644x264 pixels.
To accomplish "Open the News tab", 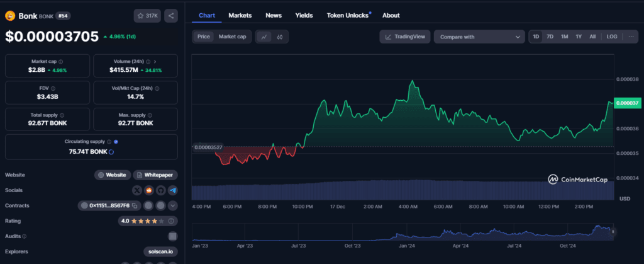I will click(274, 15).
